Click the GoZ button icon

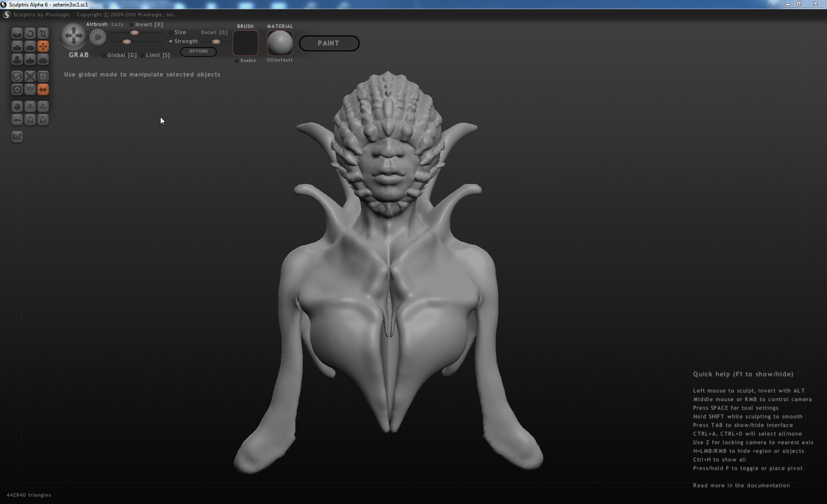point(17,137)
